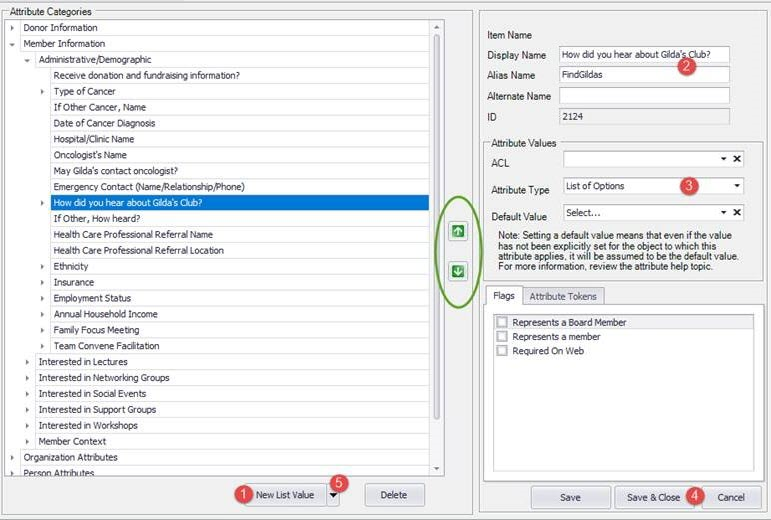
Task: Open the New List Value dropdown arrow
Action: point(333,495)
